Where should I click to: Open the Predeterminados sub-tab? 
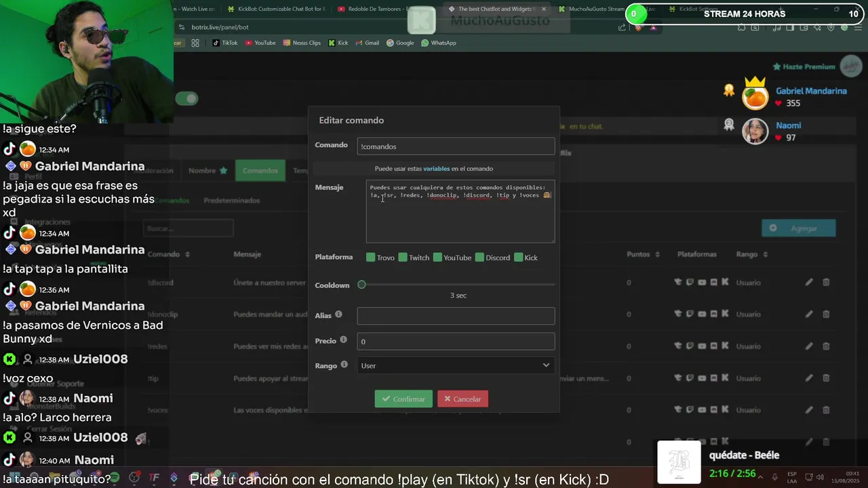pyautogui.click(x=232, y=201)
